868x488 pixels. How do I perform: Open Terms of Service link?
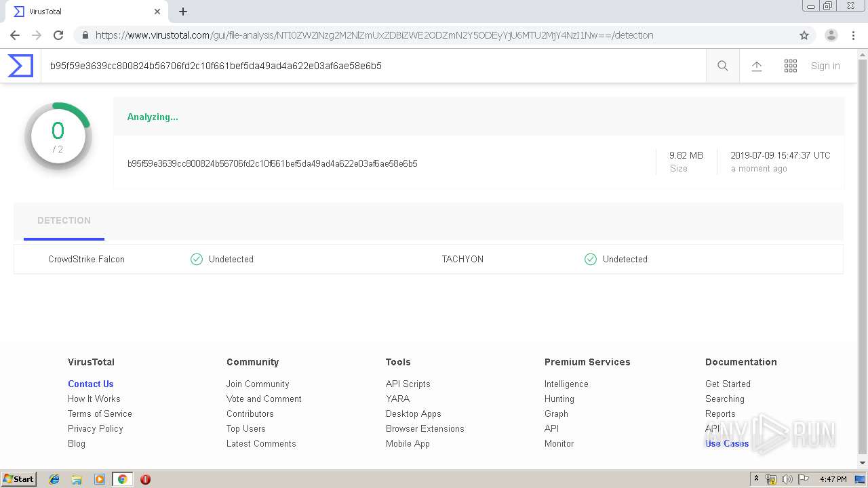pos(100,413)
